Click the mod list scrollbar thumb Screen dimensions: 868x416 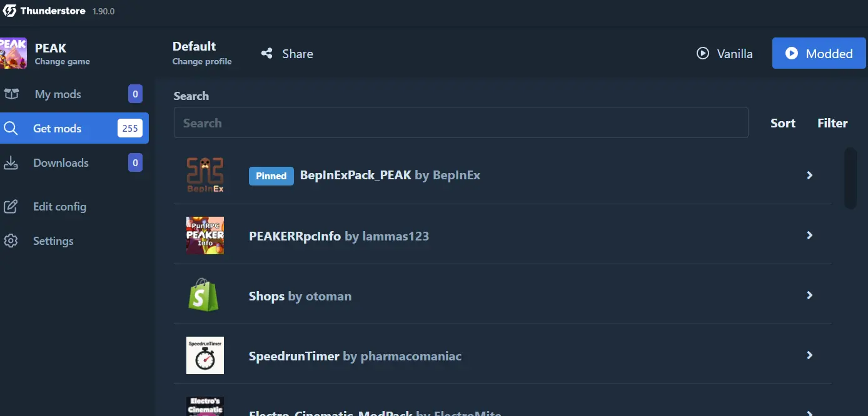(x=850, y=178)
